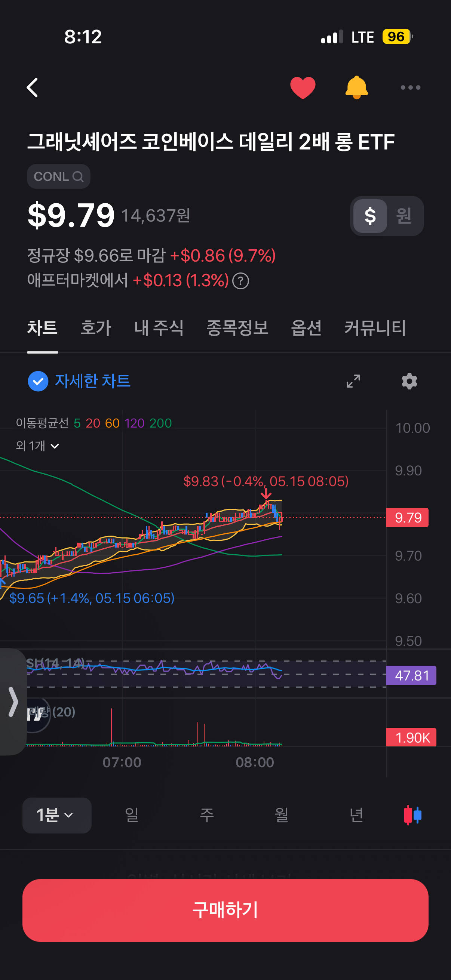Tap the low marker $9.65 label
This screenshot has width=451, height=980.
point(92,598)
